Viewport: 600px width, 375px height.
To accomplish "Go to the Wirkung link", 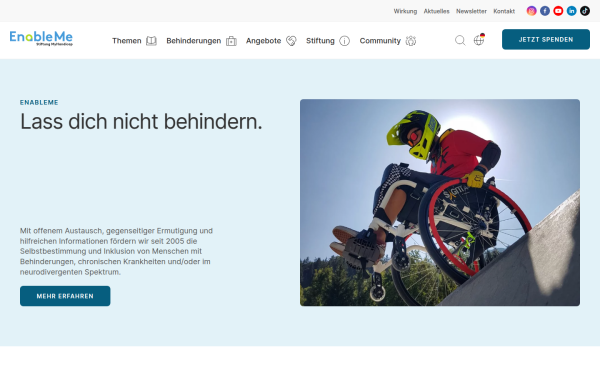I will pyautogui.click(x=405, y=11).
